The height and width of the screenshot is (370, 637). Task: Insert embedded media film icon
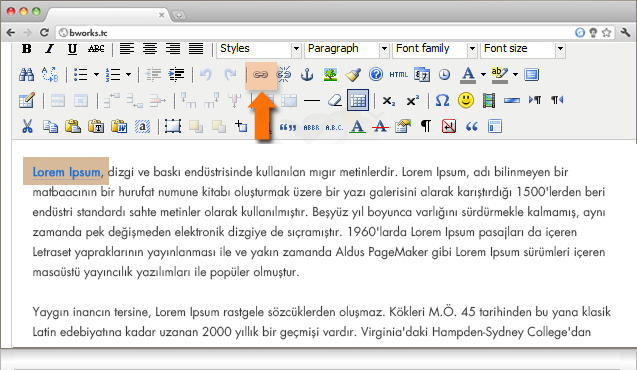click(x=489, y=101)
